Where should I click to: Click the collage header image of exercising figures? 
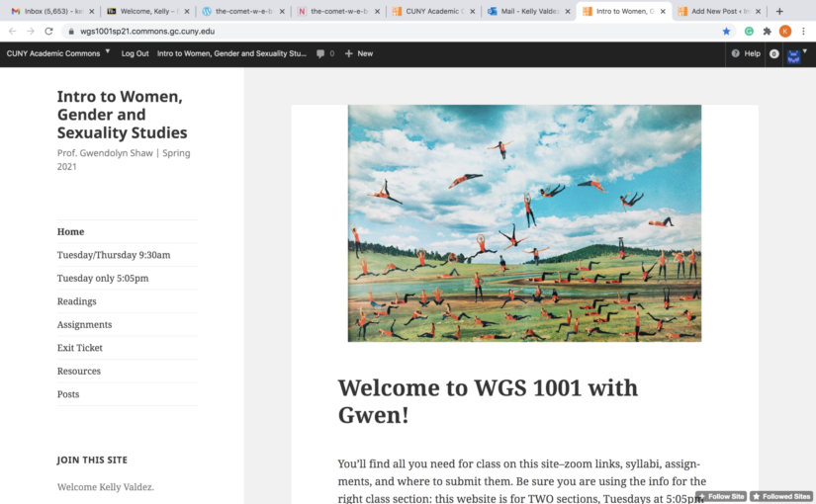(x=524, y=223)
